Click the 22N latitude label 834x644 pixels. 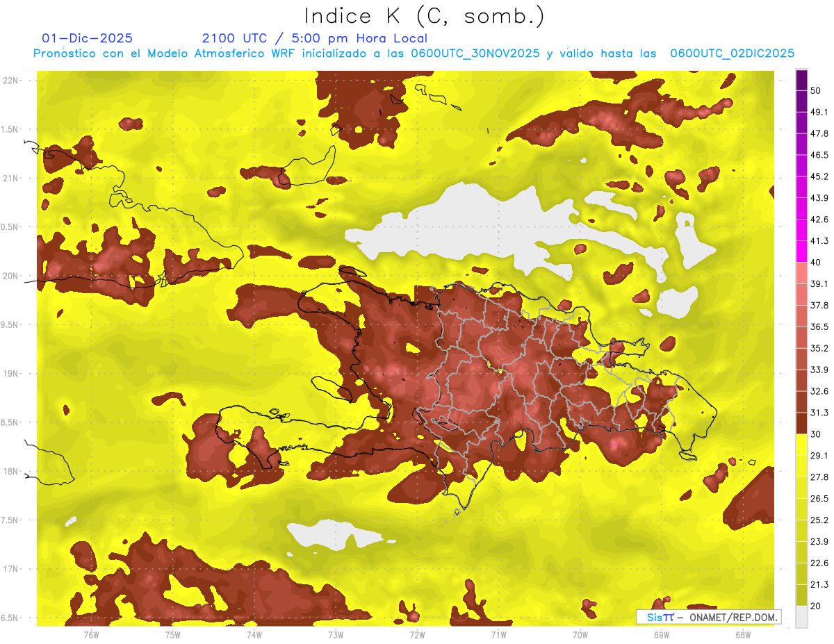pyautogui.click(x=10, y=80)
